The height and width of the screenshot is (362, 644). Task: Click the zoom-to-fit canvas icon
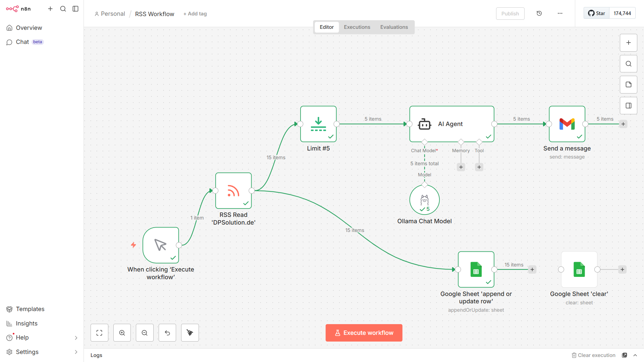click(x=99, y=333)
